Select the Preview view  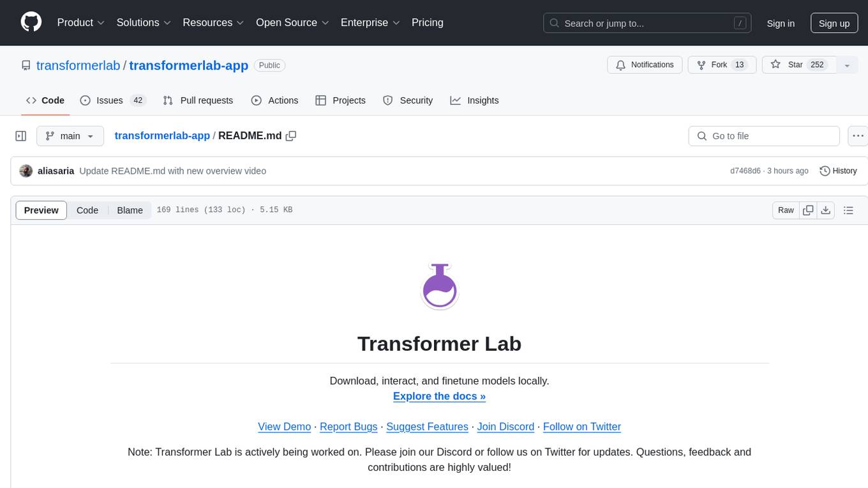click(41, 210)
